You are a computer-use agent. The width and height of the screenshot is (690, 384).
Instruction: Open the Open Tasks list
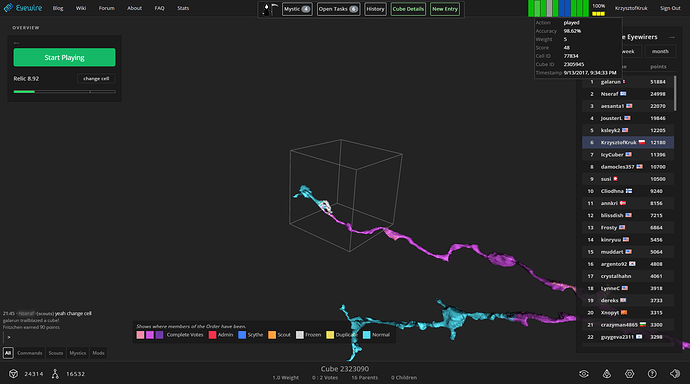338,9
